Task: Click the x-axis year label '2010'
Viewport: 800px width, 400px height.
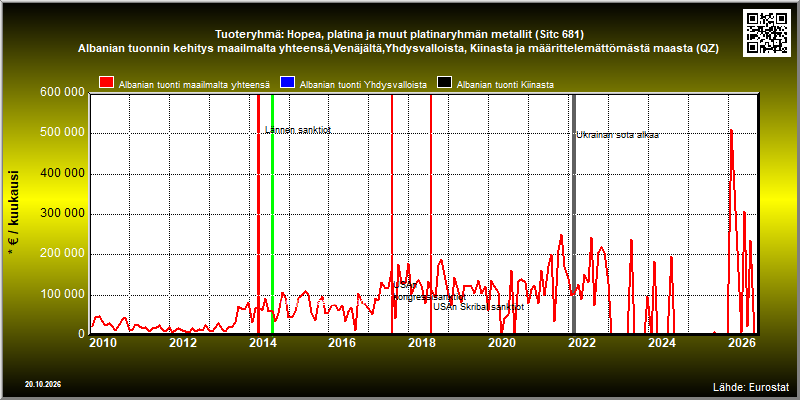Action: click(103, 342)
